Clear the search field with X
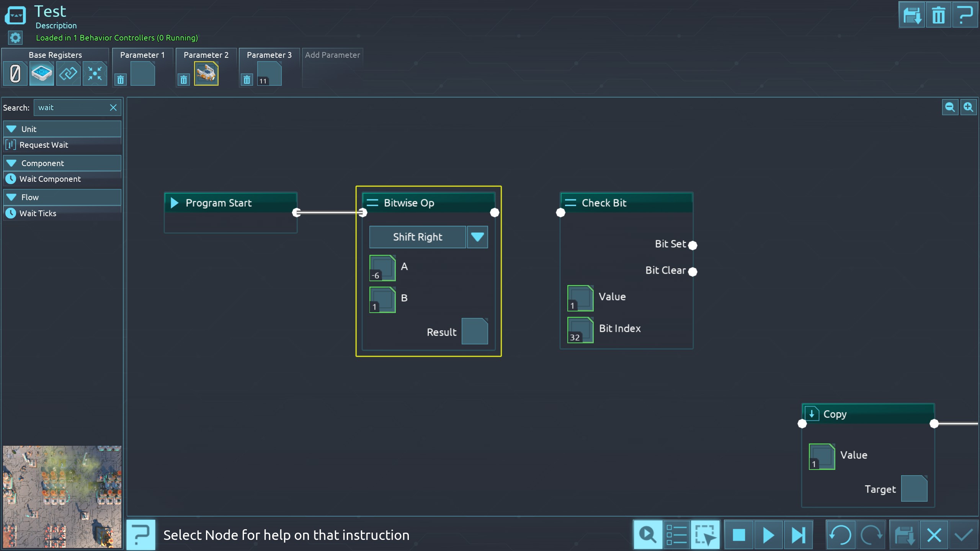 coord(113,108)
